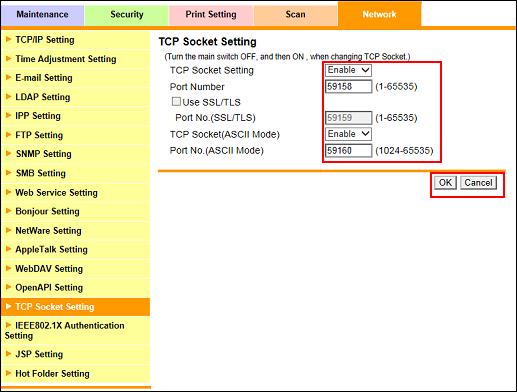Click the Port No.(SSL/TLS) field 59159
The width and height of the screenshot is (517, 392).
[x=348, y=118]
